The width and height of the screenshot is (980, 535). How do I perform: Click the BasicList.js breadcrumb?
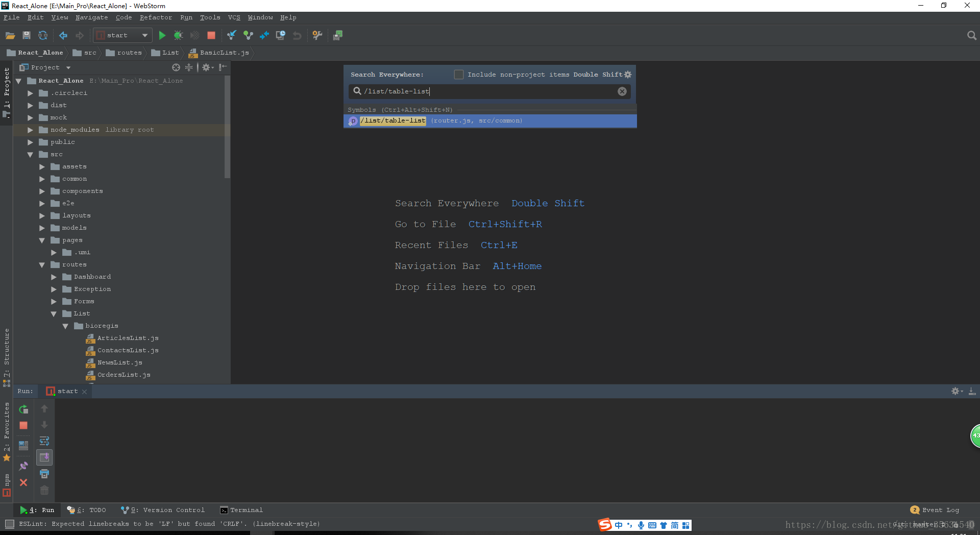(219, 53)
